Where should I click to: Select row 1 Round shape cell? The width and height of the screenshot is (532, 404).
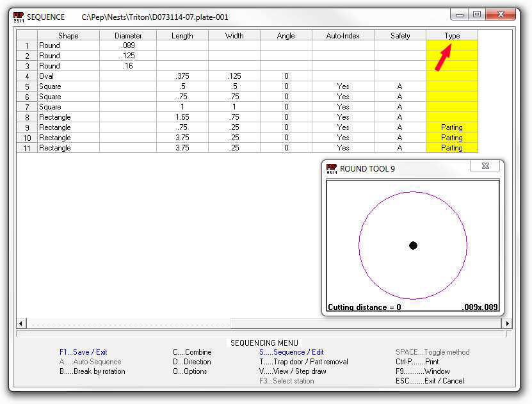(68, 45)
